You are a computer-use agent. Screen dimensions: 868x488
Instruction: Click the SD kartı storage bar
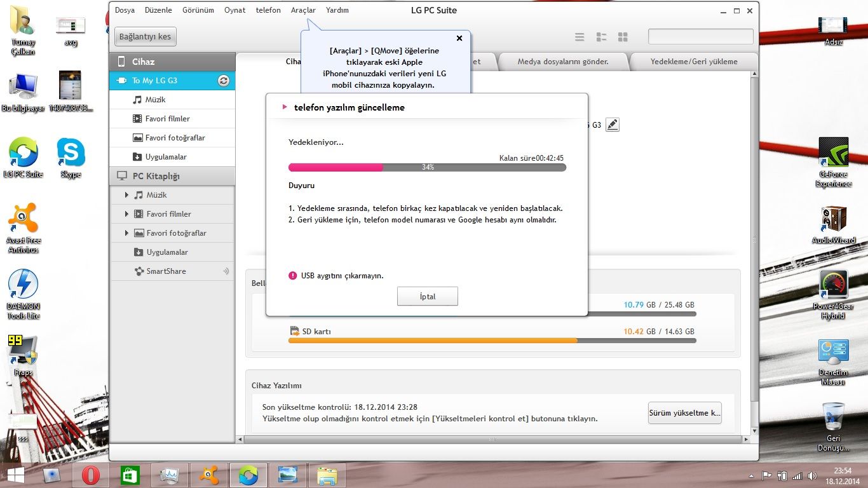pos(492,341)
